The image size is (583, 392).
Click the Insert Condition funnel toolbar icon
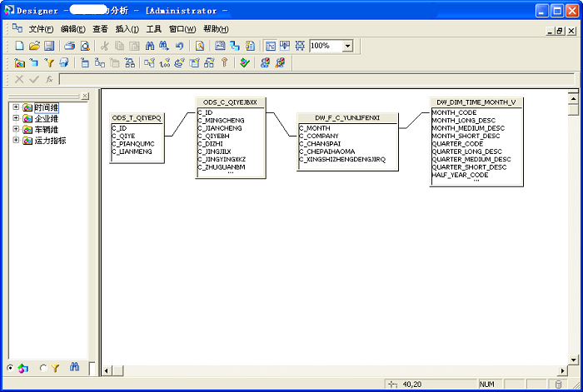coord(49,62)
